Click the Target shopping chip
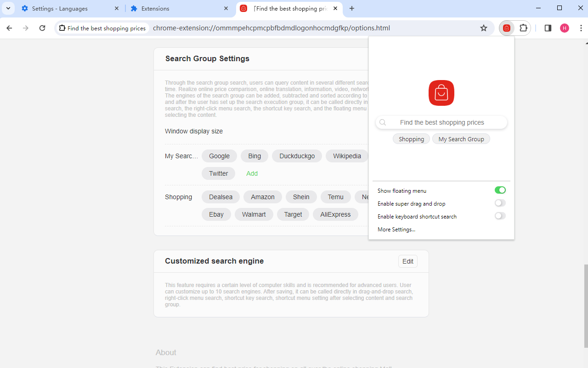 [293, 214]
